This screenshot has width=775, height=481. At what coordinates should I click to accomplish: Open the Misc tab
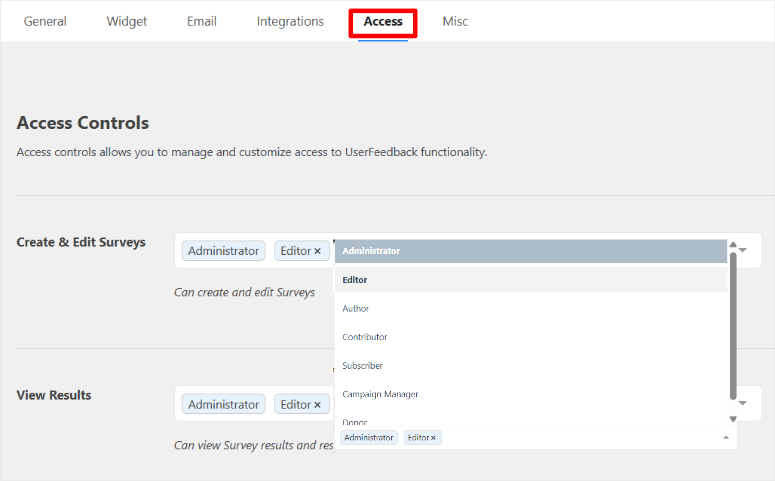pos(455,21)
